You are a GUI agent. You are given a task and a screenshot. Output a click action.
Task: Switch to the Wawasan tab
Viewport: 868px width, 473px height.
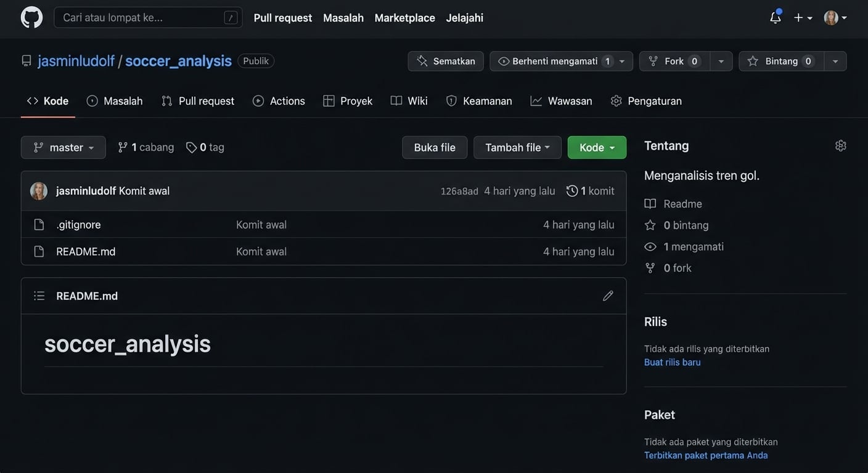click(562, 101)
